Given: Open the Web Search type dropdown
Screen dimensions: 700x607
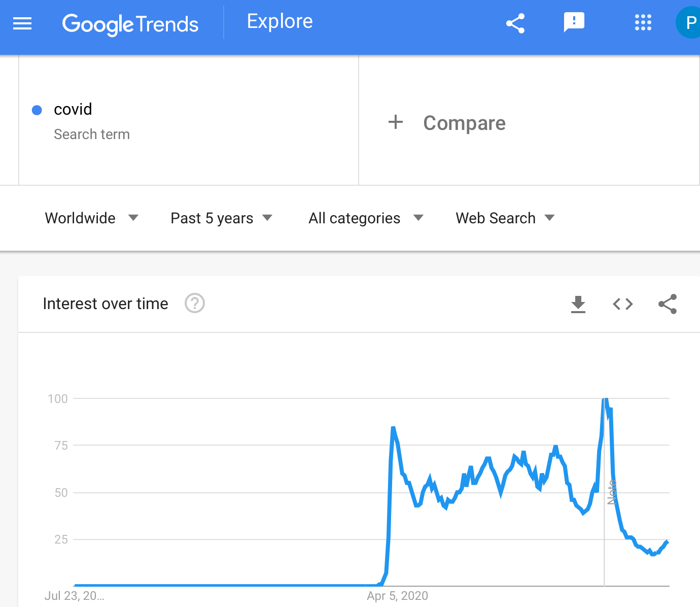Looking at the screenshot, I should point(505,218).
